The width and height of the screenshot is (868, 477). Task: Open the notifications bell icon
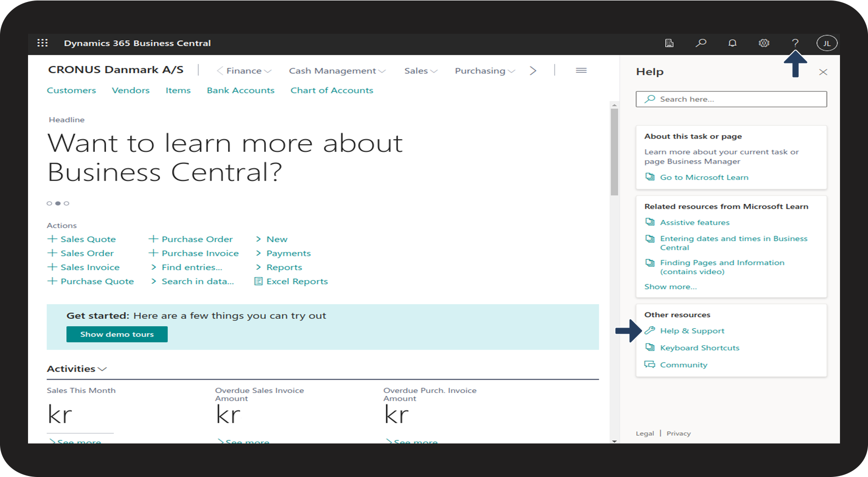pos(732,43)
